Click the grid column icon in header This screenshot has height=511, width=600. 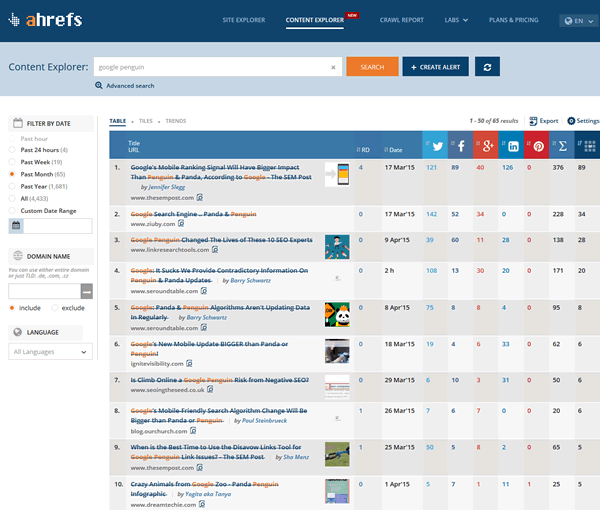(590, 146)
